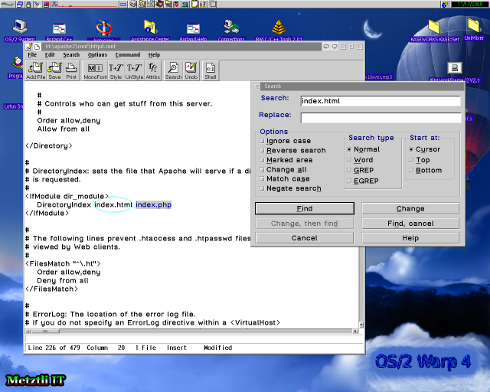Click the Print toolbar icon
This screenshot has width=490, height=392.
click(71, 70)
